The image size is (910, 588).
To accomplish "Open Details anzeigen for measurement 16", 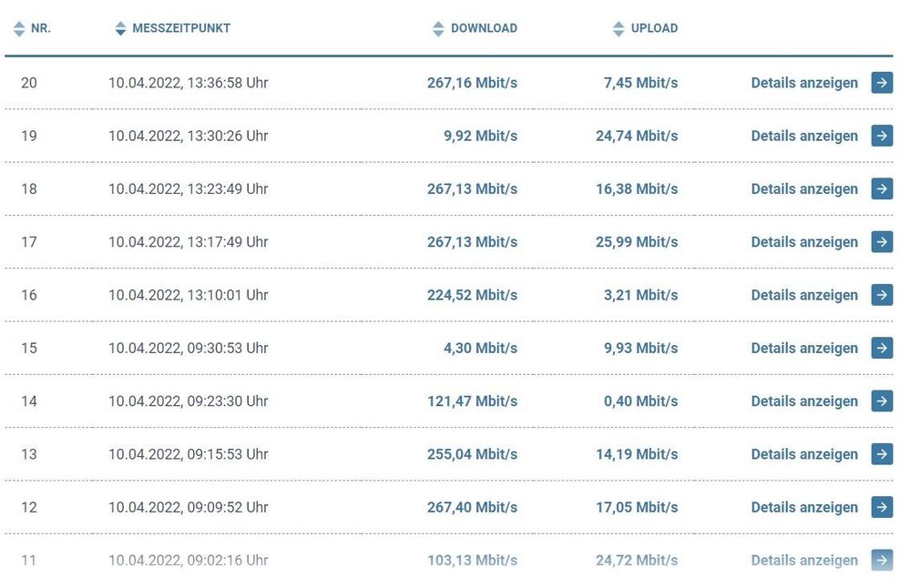I will 804,294.
